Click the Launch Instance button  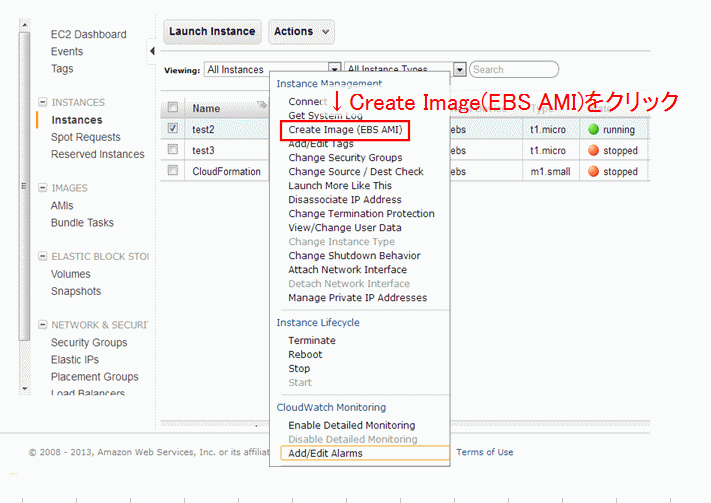(x=212, y=32)
